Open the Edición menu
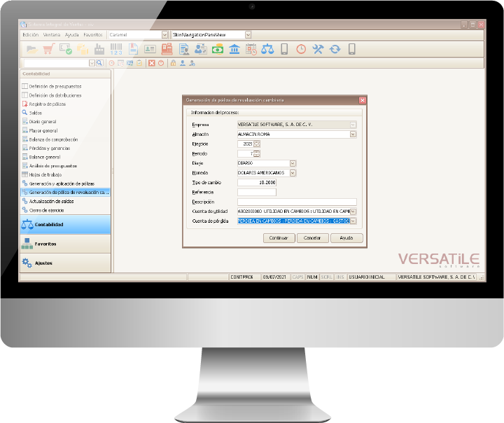Screen dimensions: 504x423 click(31, 35)
